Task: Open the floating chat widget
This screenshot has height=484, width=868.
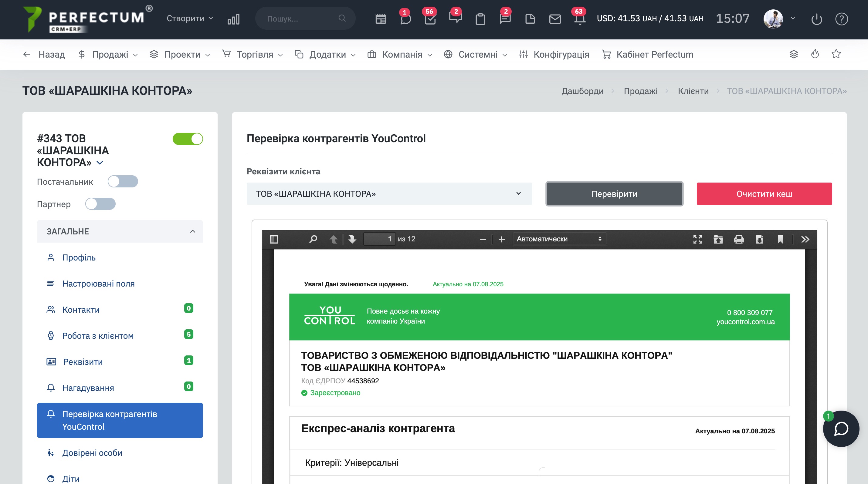Action: point(841,429)
